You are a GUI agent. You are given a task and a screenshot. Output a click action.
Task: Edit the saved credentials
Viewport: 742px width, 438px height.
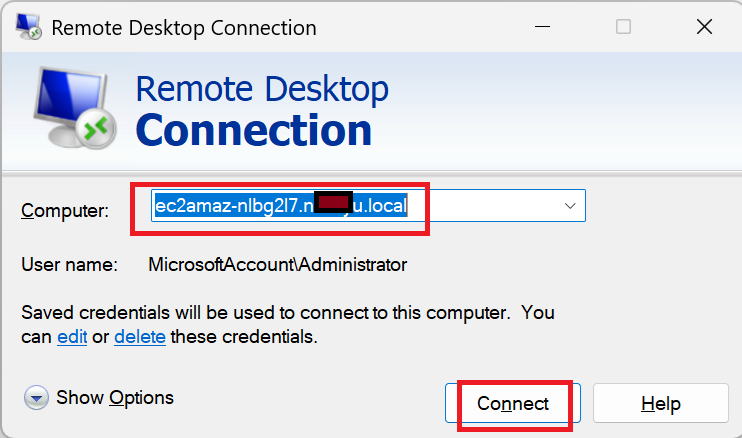72,337
